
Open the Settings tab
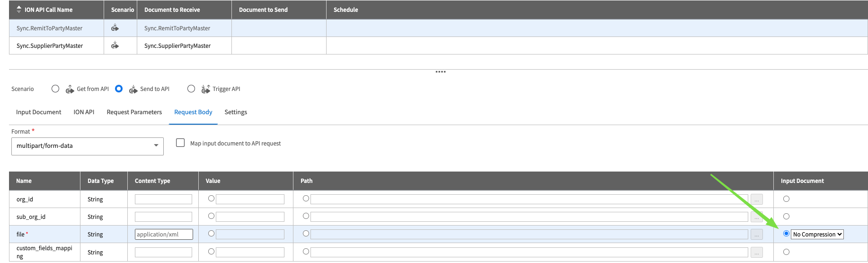pos(236,112)
